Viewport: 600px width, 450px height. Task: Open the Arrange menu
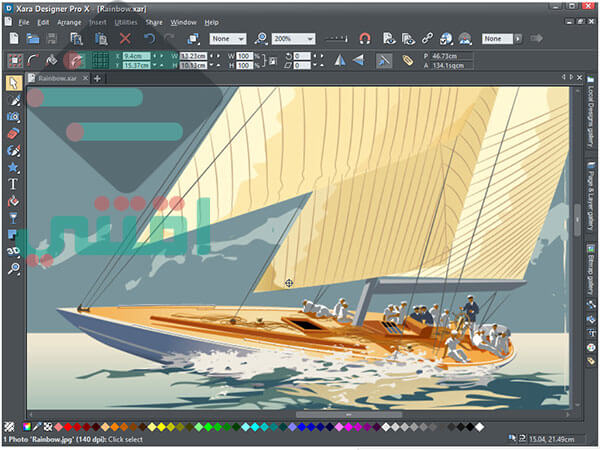click(x=69, y=22)
